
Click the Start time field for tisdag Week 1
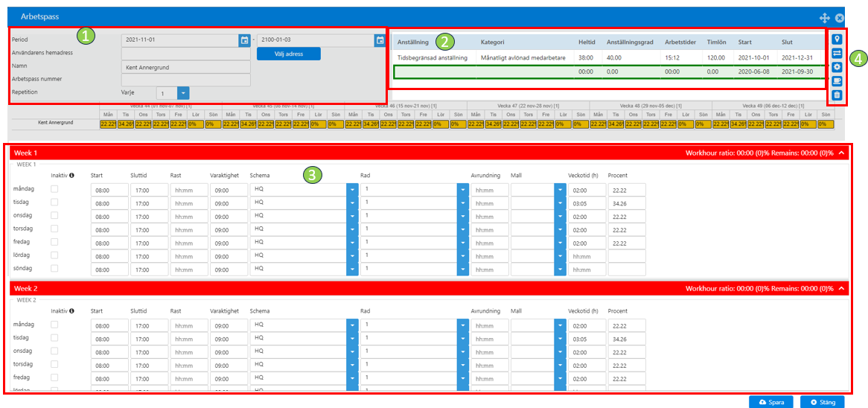(x=109, y=203)
